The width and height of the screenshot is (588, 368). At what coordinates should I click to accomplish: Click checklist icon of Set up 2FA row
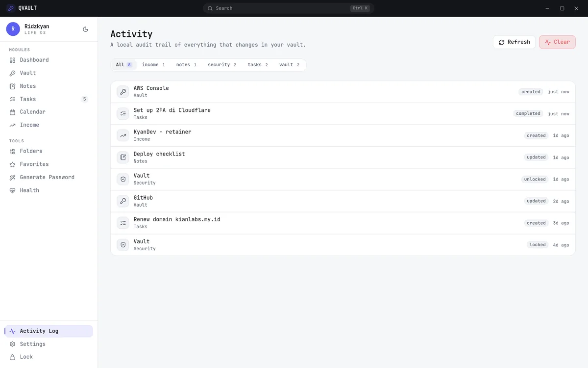123,114
